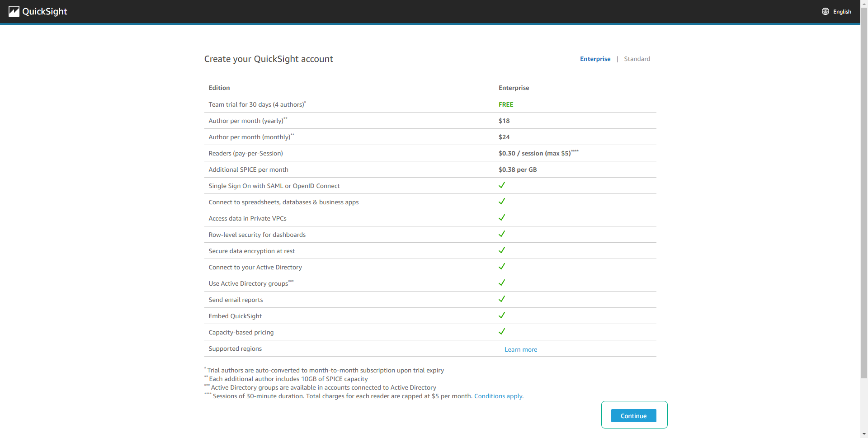Click the Connect to your Active Directory label

(255, 267)
